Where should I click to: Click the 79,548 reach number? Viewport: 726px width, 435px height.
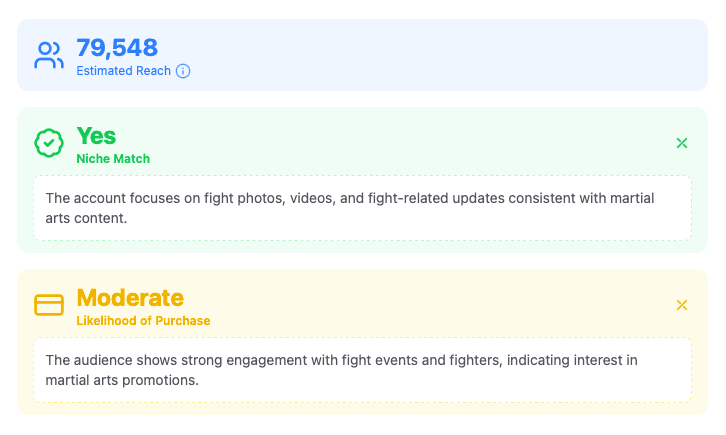(117, 48)
